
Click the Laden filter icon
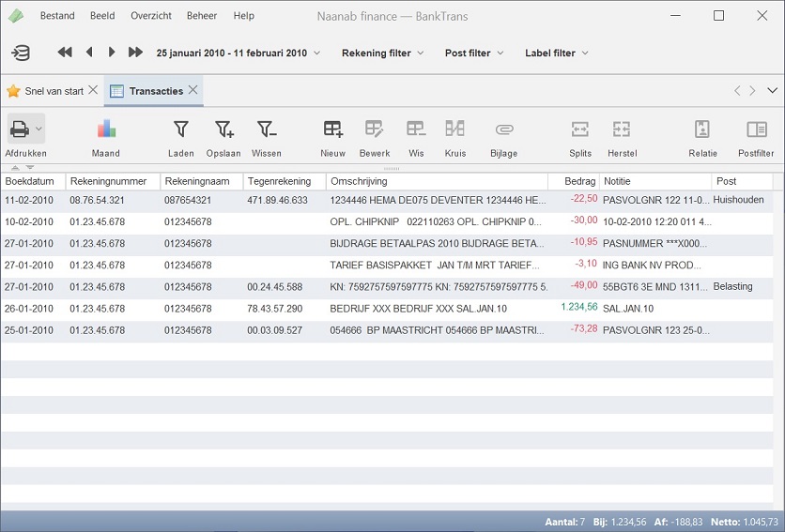pos(180,129)
